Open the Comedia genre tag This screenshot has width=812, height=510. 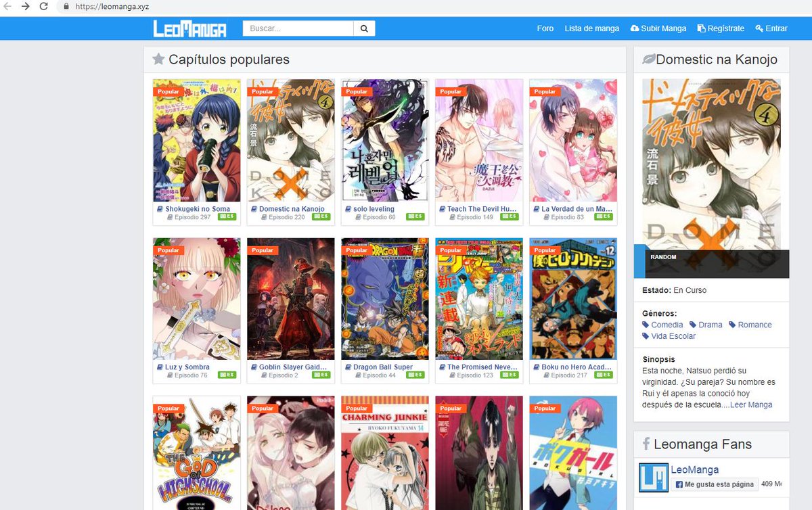click(662, 325)
